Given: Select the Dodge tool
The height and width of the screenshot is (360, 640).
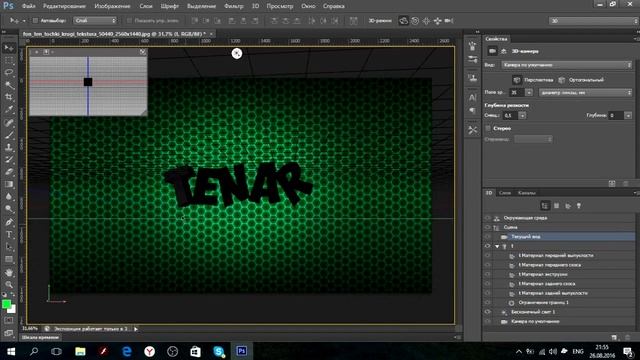Looking at the screenshot, I should pos(9,209).
